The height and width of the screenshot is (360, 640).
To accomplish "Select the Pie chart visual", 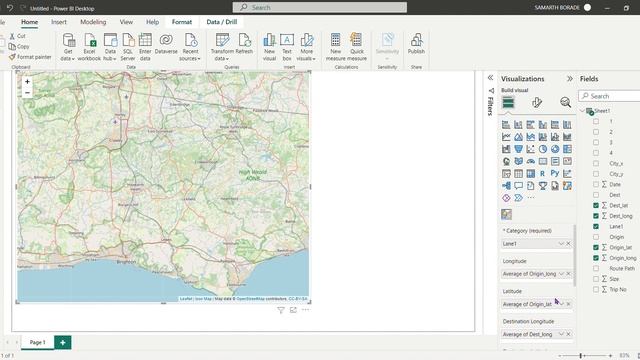I will tap(542, 149).
